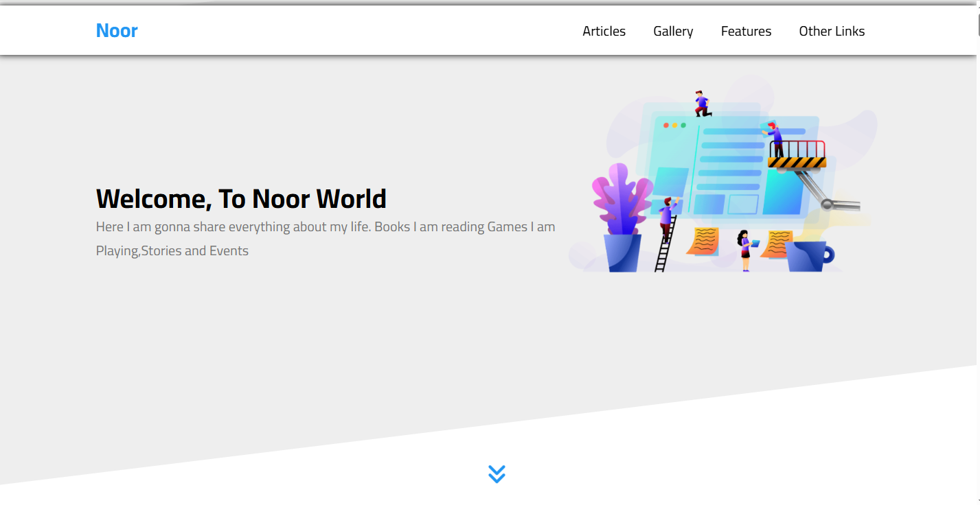The image size is (980, 505).
Task: Click the person kneeling atop the screen
Action: pyautogui.click(x=701, y=104)
